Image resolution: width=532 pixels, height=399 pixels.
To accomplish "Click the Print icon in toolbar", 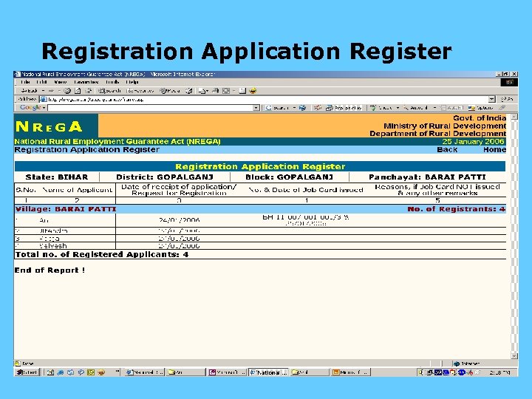I will click(x=215, y=91).
